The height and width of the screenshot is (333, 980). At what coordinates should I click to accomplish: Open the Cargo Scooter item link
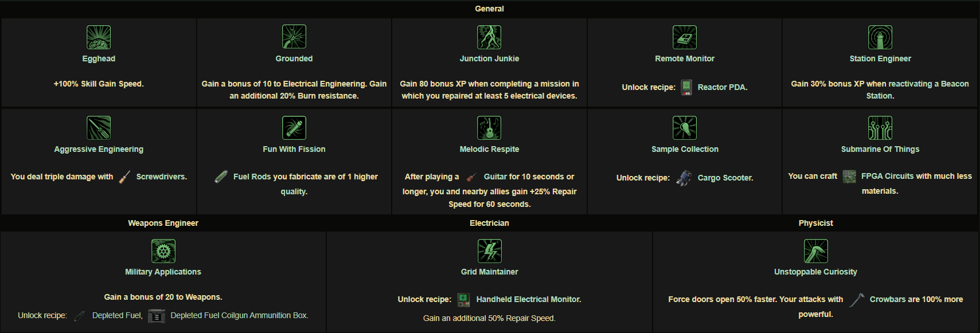click(x=724, y=178)
